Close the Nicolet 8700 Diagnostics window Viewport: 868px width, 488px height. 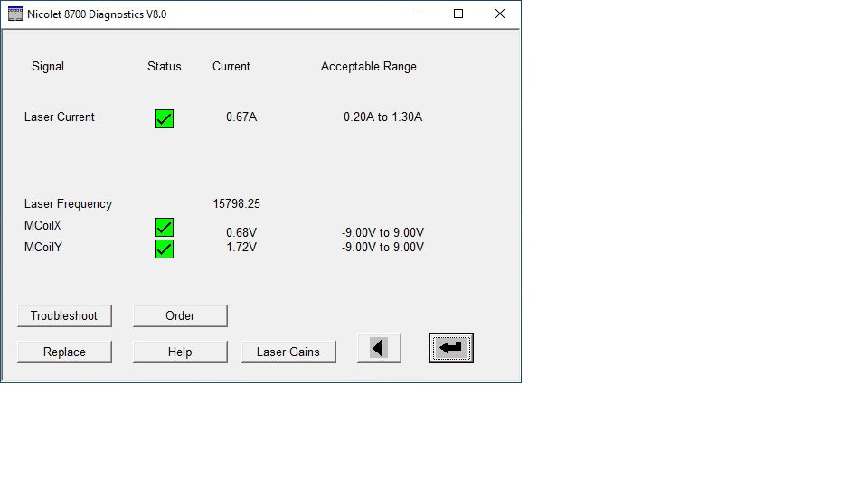500,14
